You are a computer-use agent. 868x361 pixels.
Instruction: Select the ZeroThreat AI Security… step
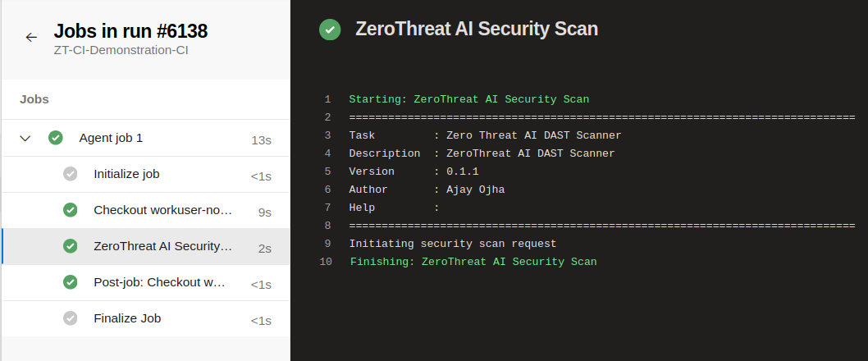[145, 246]
